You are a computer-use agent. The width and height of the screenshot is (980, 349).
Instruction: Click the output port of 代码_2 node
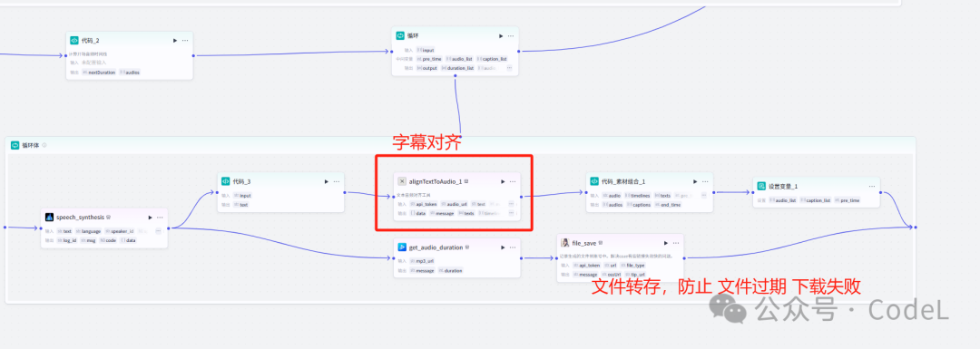[x=193, y=55]
